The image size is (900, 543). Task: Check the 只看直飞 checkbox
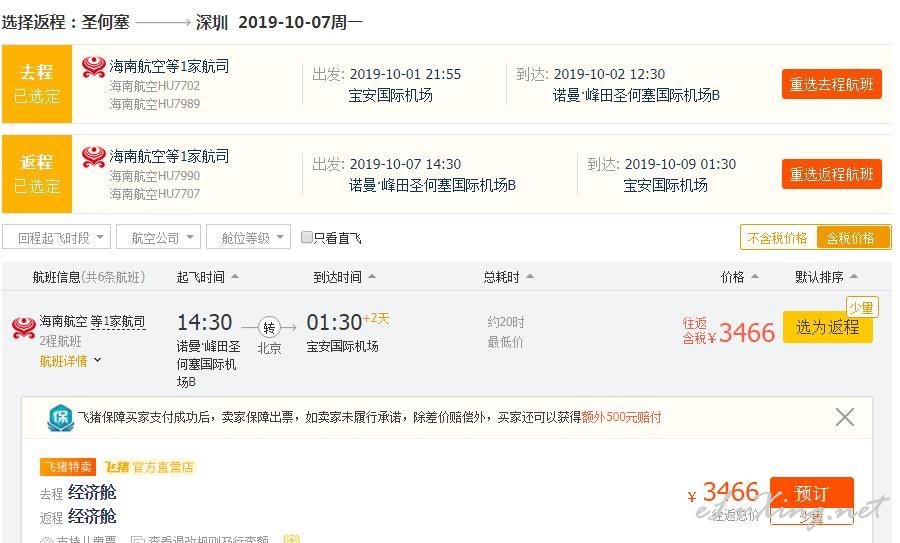click(307, 236)
